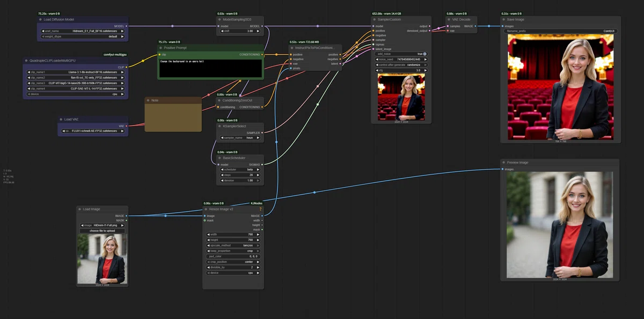Collapse the Load VAE node via its title dot
This screenshot has height=319, width=644.
(61, 120)
